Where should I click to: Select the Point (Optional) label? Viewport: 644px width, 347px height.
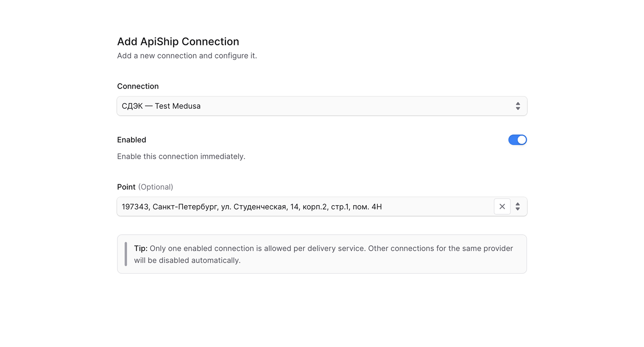coord(145,187)
